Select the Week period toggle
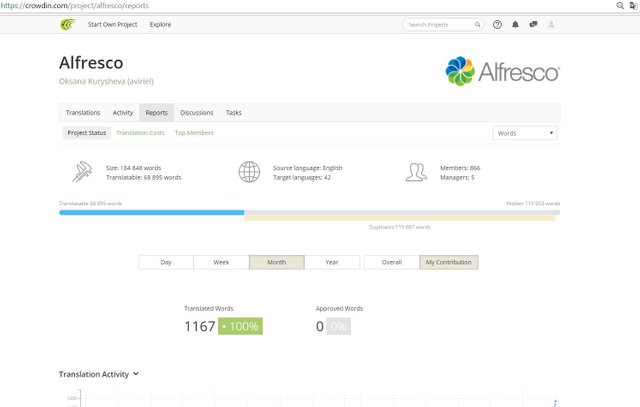The image size is (640, 407). (x=221, y=262)
